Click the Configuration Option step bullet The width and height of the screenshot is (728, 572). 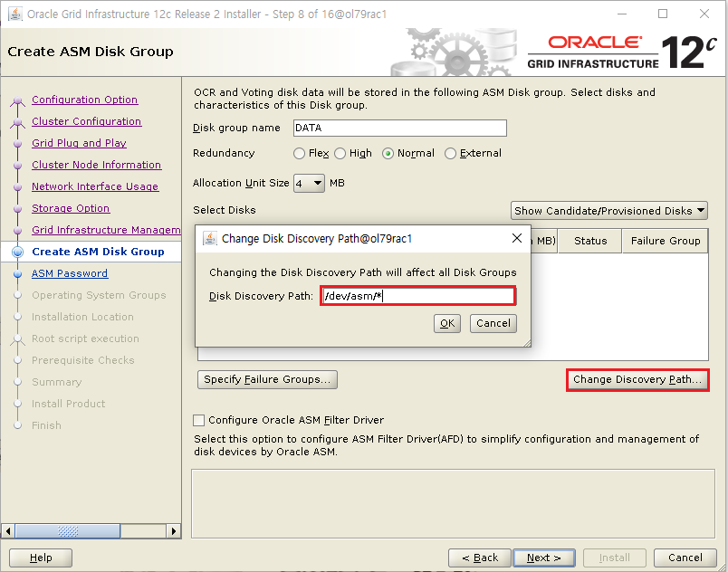pyautogui.click(x=17, y=100)
